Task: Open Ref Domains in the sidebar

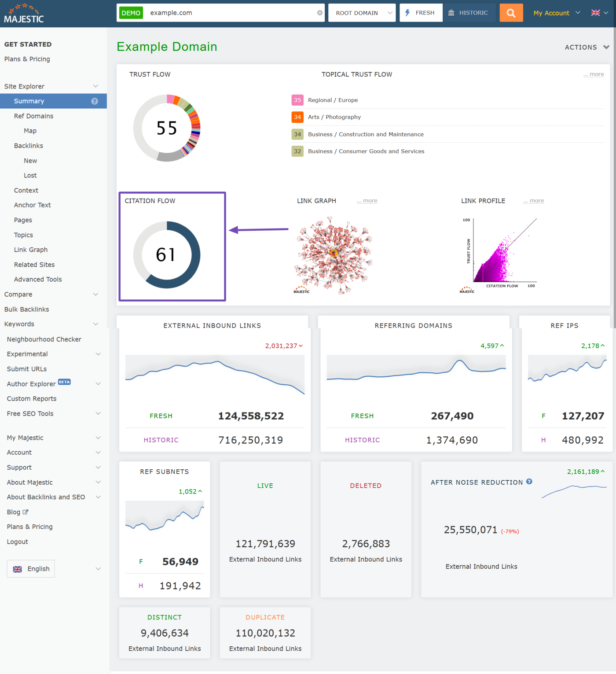Action: 33,116
